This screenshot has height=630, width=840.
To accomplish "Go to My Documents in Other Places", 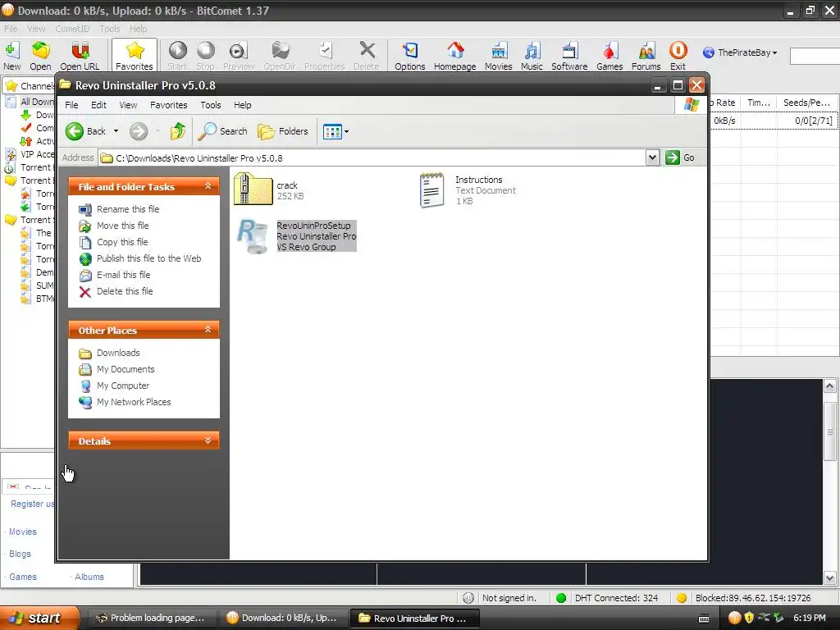I will point(126,369).
